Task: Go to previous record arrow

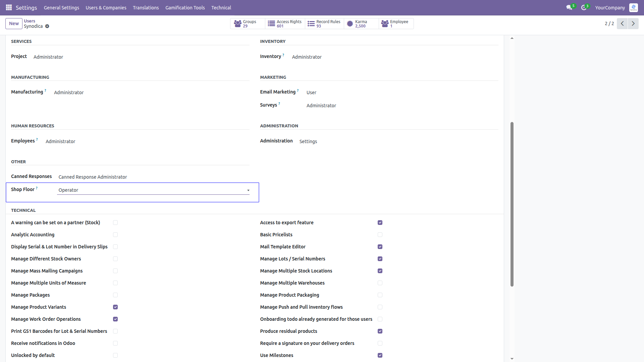Action: coord(622,23)
